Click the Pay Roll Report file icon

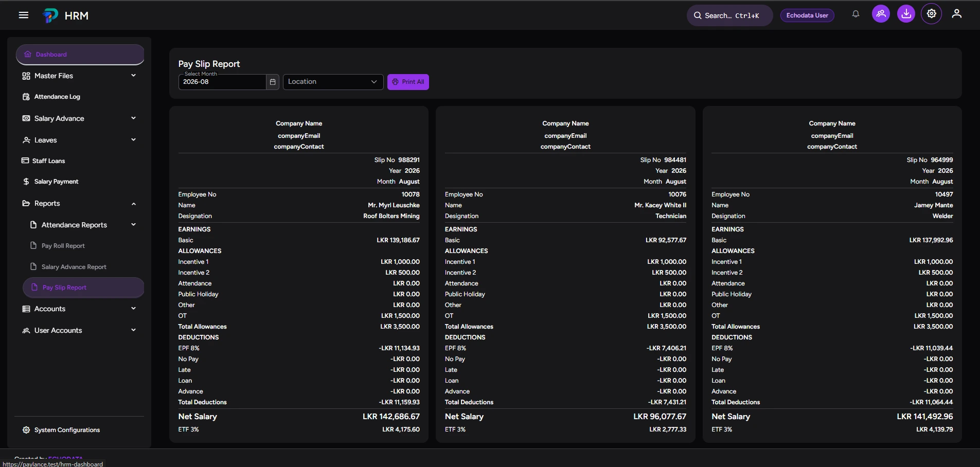pyautogui.click(x=33, y=245)
